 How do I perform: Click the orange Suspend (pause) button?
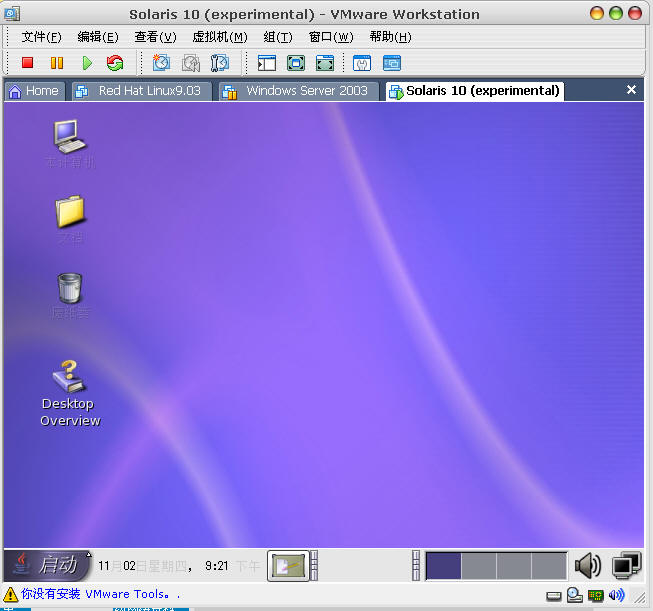57,63
